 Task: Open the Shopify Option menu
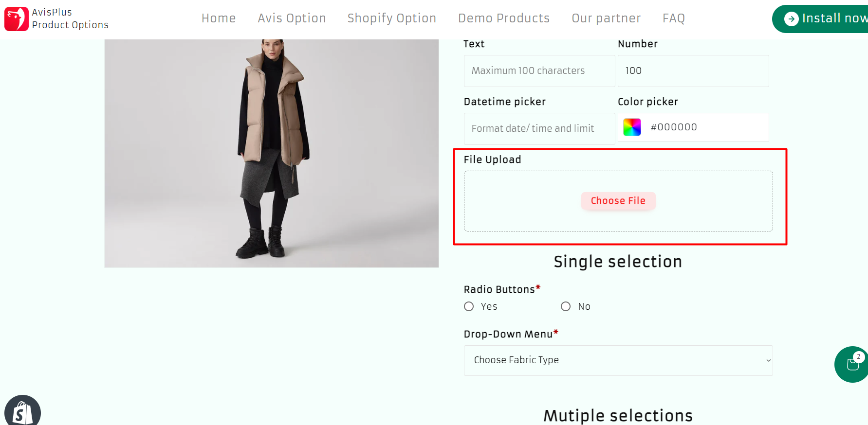tap(391, 18)
